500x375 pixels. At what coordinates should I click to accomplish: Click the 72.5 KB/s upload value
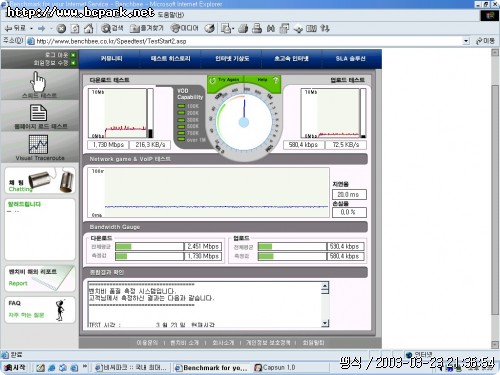coord(346,145)
